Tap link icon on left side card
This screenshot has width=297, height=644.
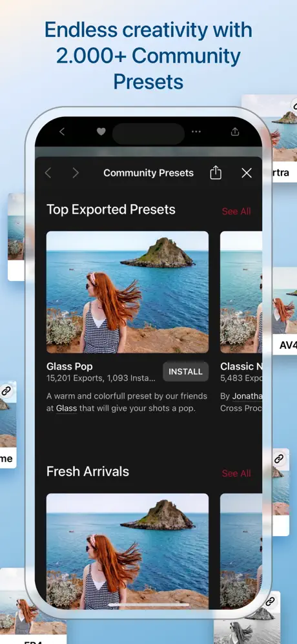pyautogui.click(x=6, y=391)
